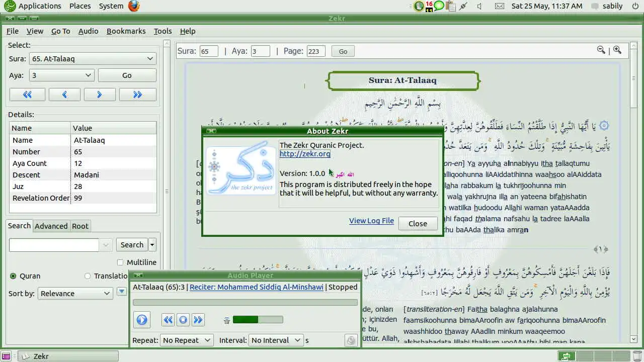
Task: Open the Go To menu
Action: [60, 31]
